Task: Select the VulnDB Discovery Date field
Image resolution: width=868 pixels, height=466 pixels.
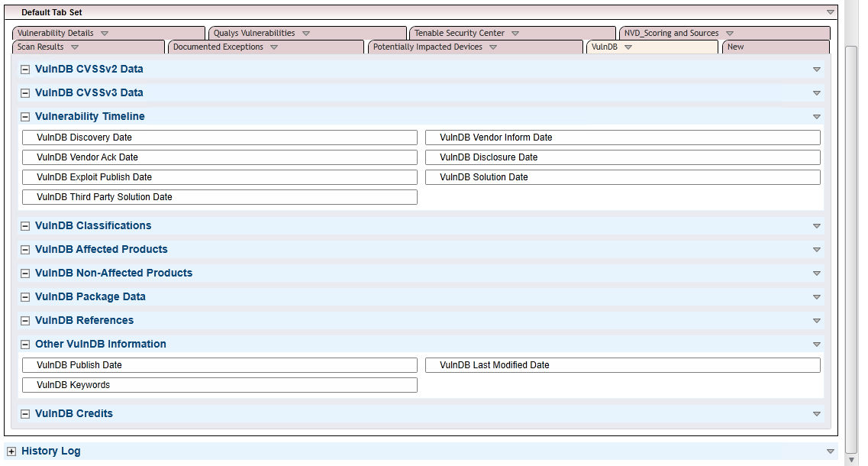Action: click(220, 138)
